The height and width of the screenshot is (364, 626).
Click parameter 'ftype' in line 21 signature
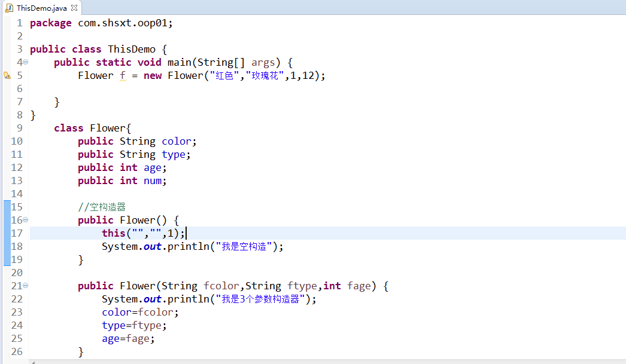pyautogui.click(x=302, y=286)
